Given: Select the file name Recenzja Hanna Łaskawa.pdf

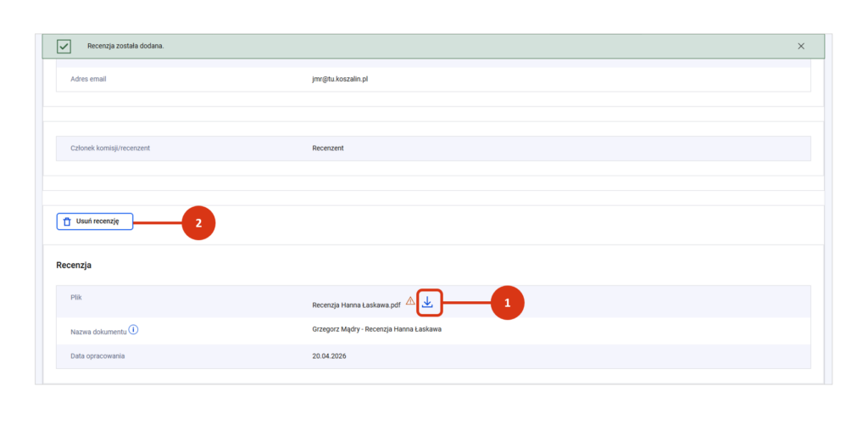Looking at the screenshot, I should coord(356,304).
